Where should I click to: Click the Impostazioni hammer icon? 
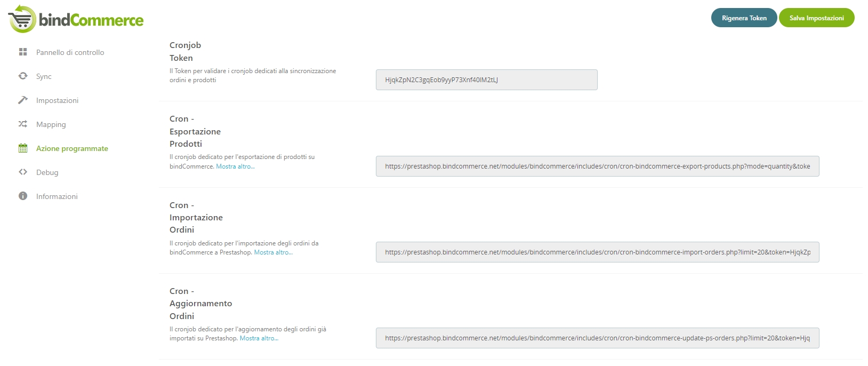[23, 100]
